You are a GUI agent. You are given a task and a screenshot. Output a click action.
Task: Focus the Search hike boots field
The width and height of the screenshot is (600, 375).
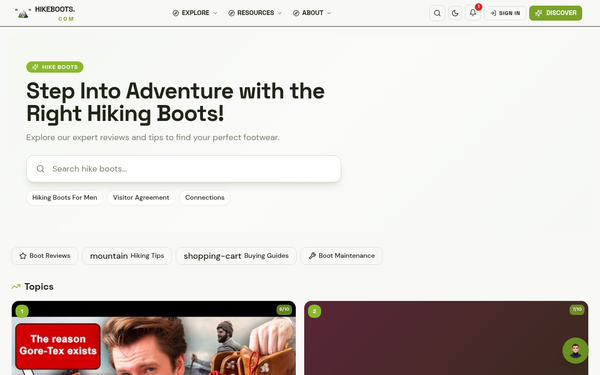coord(184,169)
